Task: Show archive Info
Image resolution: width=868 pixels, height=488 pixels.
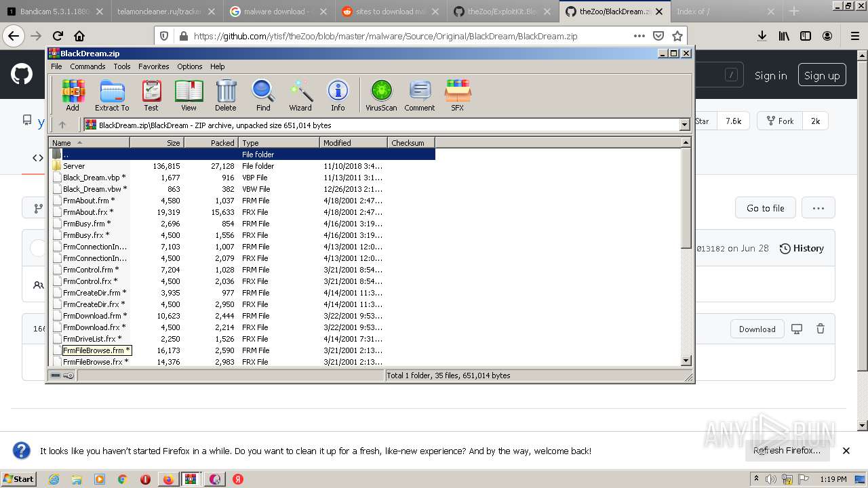Action: click(x=338, y=95)
